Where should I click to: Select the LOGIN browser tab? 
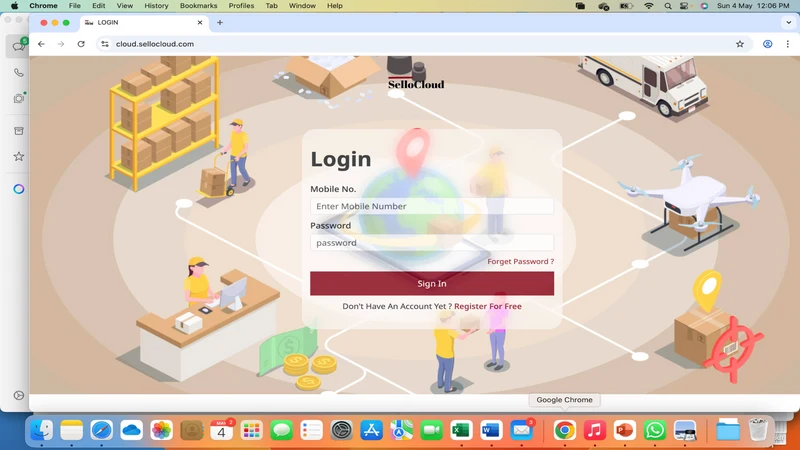(144, 22)
